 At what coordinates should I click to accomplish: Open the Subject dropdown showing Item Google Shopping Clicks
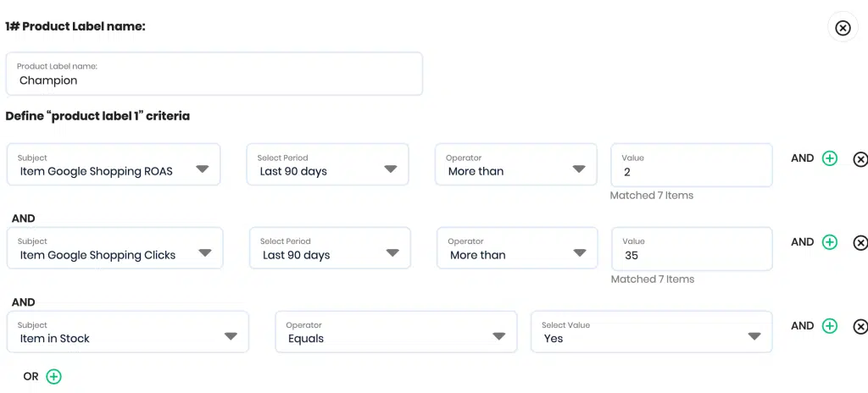pos(114,248)
